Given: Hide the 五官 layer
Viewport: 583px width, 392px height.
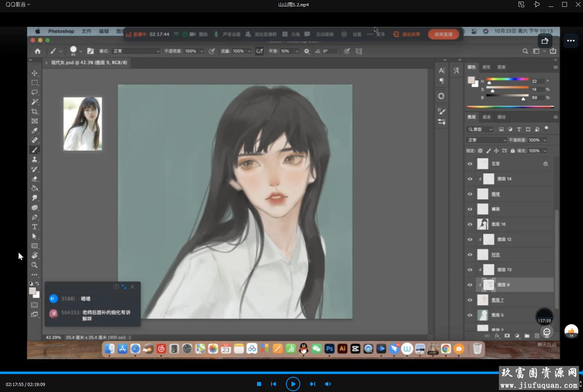Looking at the screenshot, I should click(x=470, y=164).
